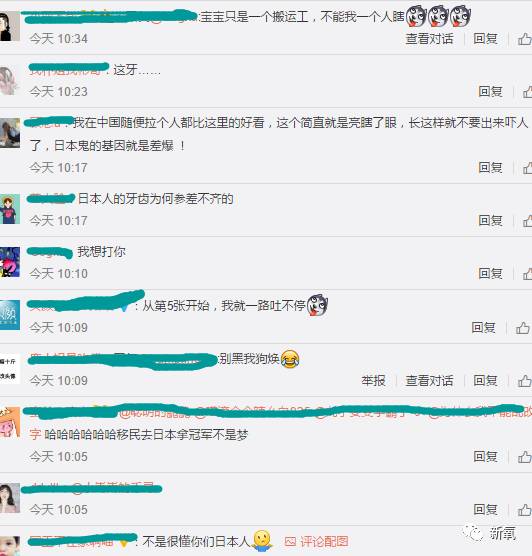Open avatar of the 10:34 commenter

point(10,26)
